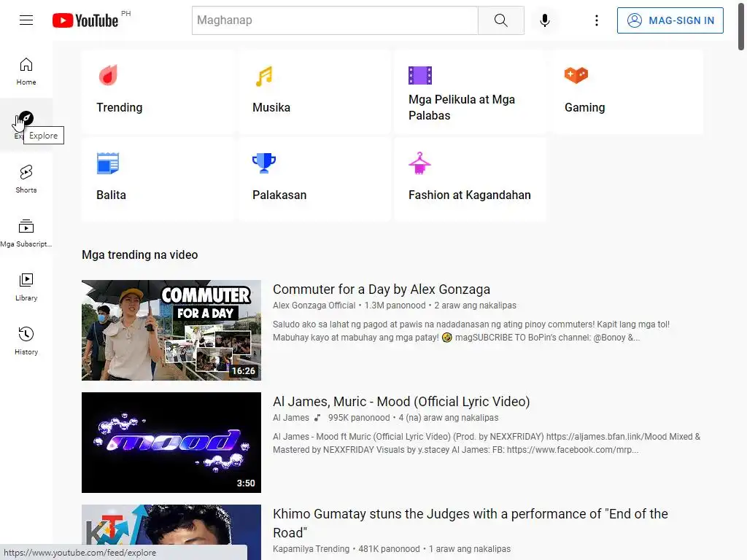Open Fashion at Kagandahan category label
Screen dimensions: 747x560
(x=469, y=195)
